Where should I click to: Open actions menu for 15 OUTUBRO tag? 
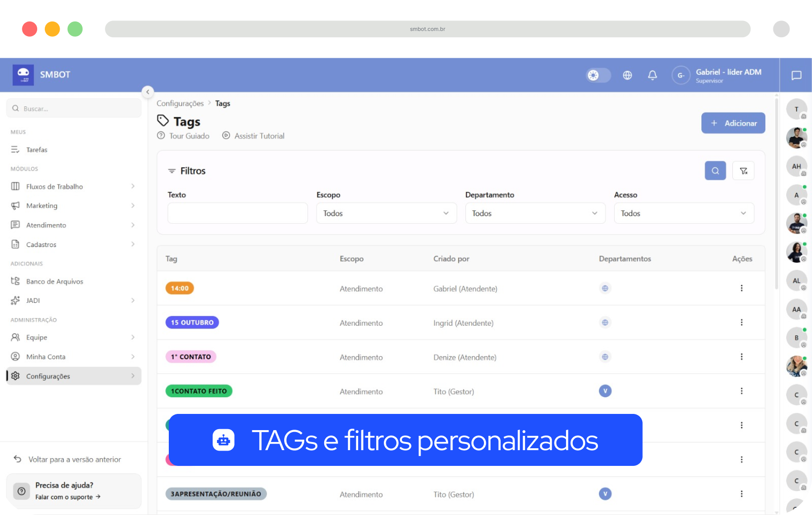[x=741, y=322]
